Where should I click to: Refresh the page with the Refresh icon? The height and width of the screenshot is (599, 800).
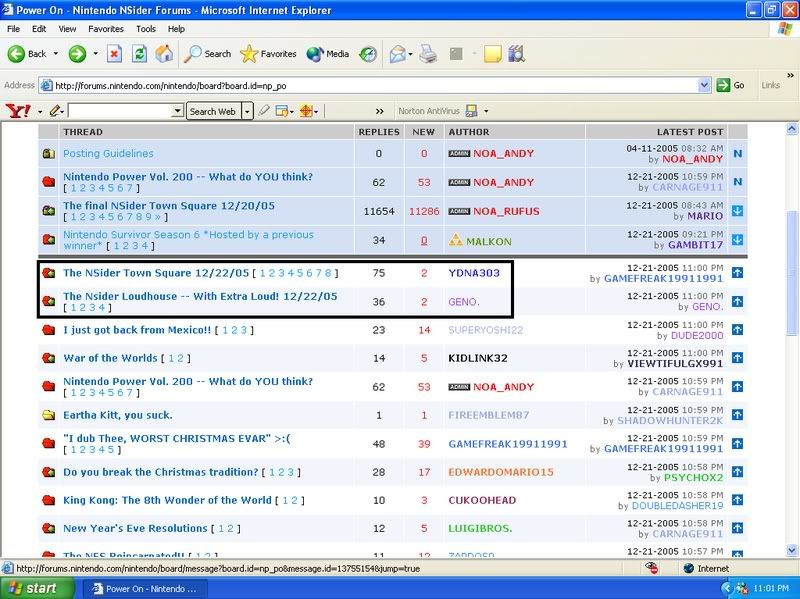pyautogui.click(x=139, y=54)
